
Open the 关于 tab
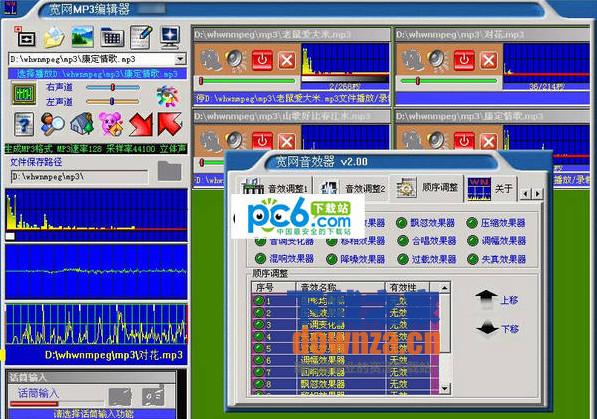pyautogui.click(x=491, y=188)
